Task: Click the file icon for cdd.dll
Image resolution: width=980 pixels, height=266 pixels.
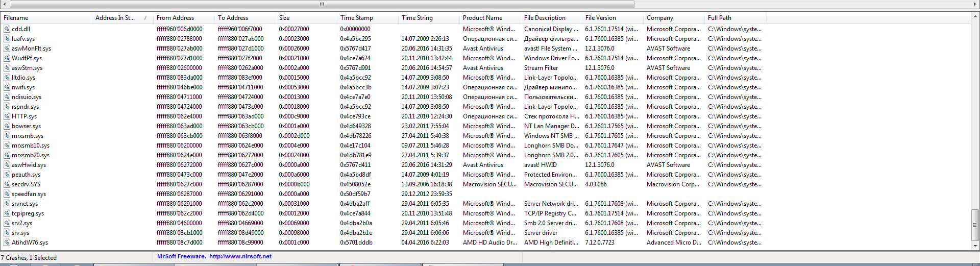Action: (7, 29)
